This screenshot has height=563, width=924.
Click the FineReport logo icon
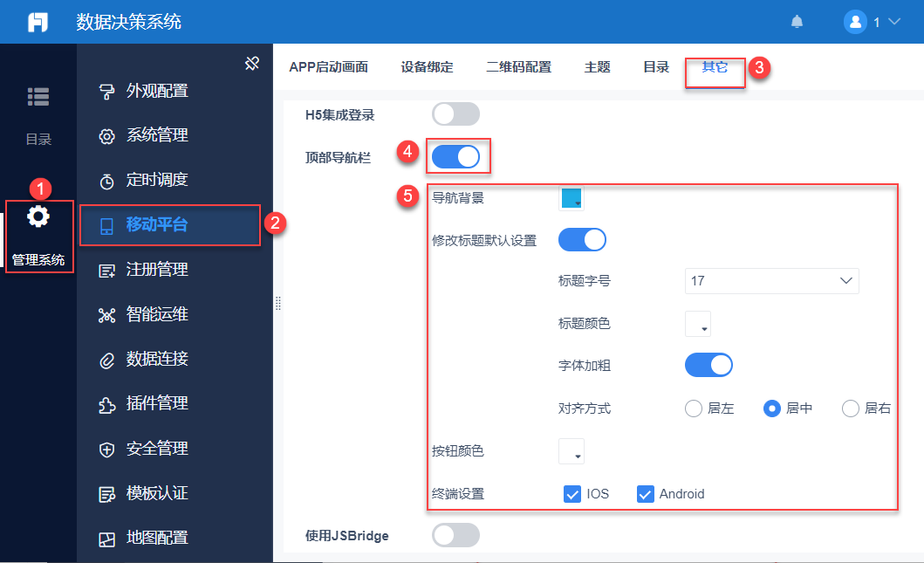pyautogui.click(x=38, y=23)
